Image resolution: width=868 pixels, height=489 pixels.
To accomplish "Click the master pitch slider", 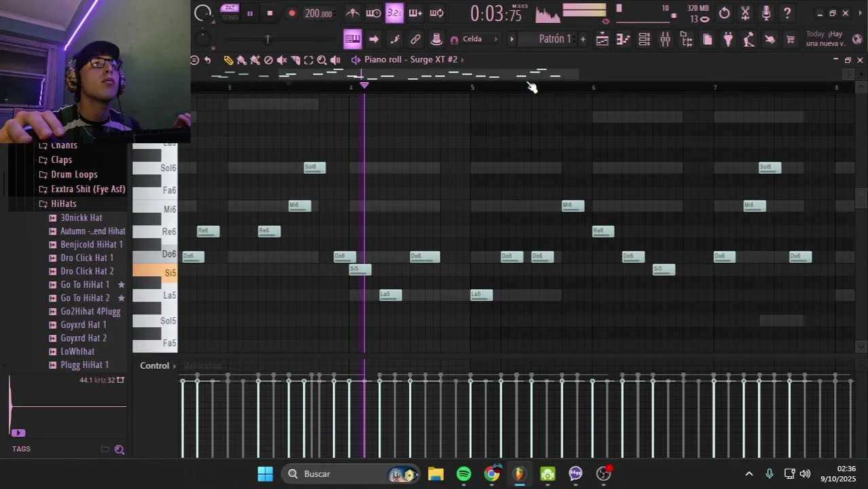I will click(267, 39).
